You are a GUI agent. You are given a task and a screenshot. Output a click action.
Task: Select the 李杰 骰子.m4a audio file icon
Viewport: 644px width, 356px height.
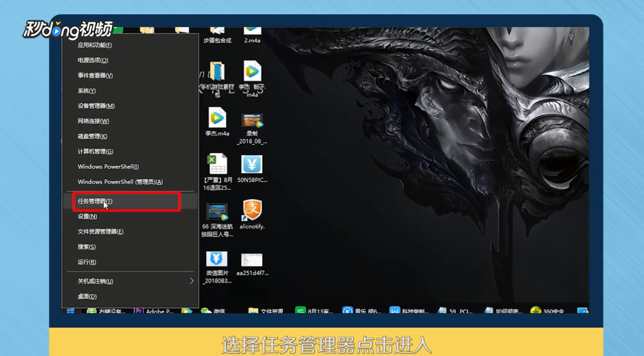[252, 72]
